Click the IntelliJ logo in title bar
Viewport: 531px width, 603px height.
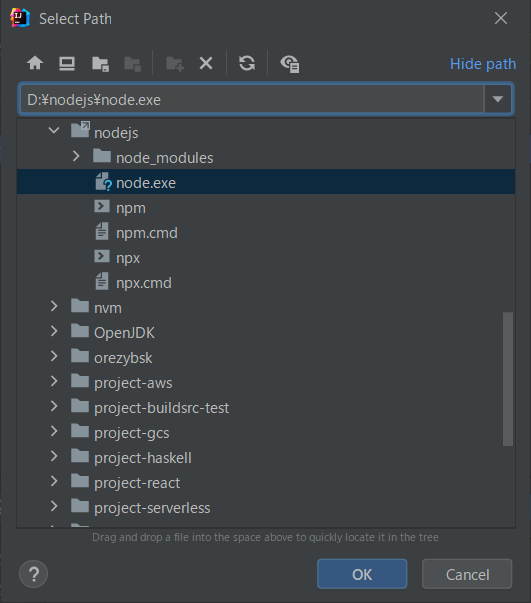(20, 18)
